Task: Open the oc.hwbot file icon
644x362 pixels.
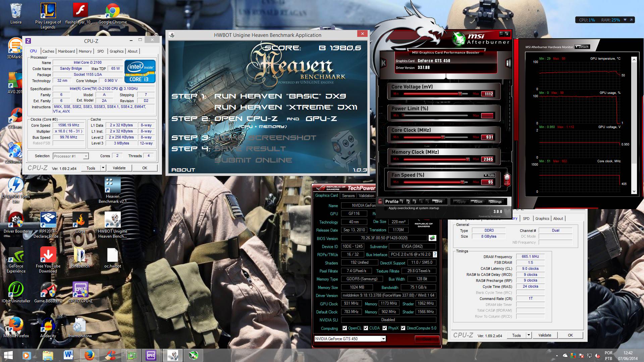Action: (x=112, y=257)
